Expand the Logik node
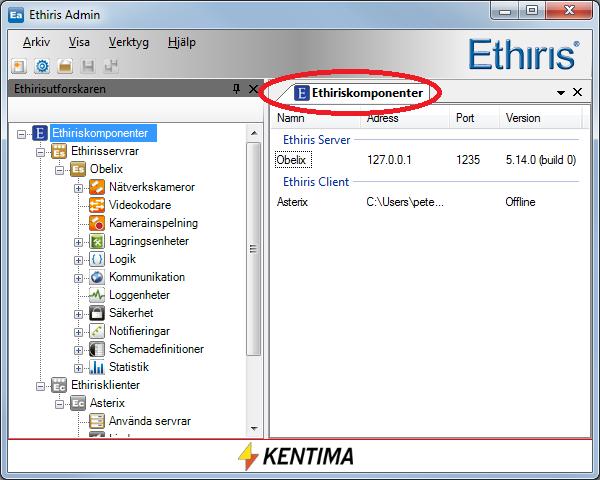Screen dimensions: 600x480 click(78, 260)
